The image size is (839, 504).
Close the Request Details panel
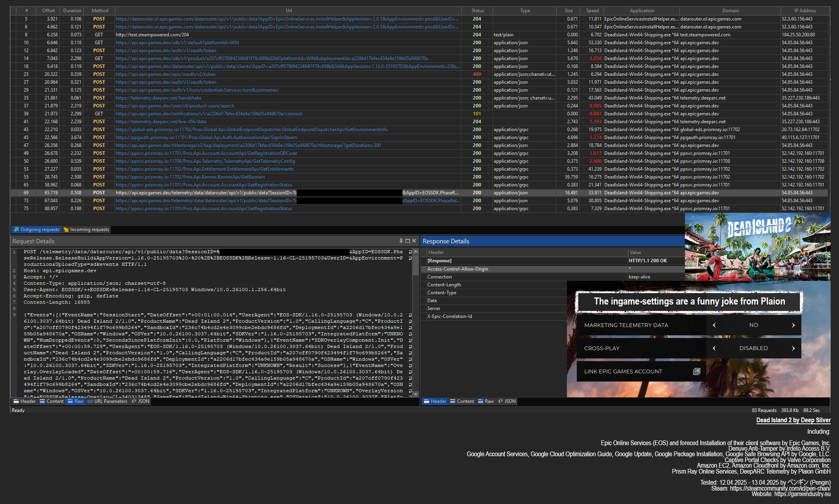[x=414, y=241]
